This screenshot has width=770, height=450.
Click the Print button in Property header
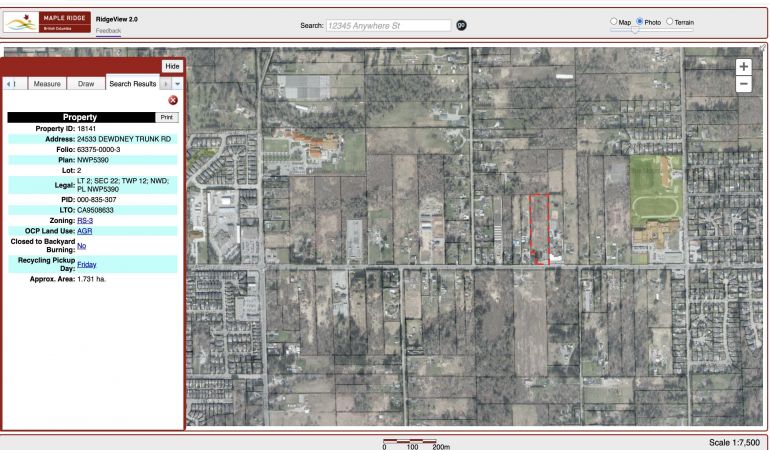click(x=166, y=117)
